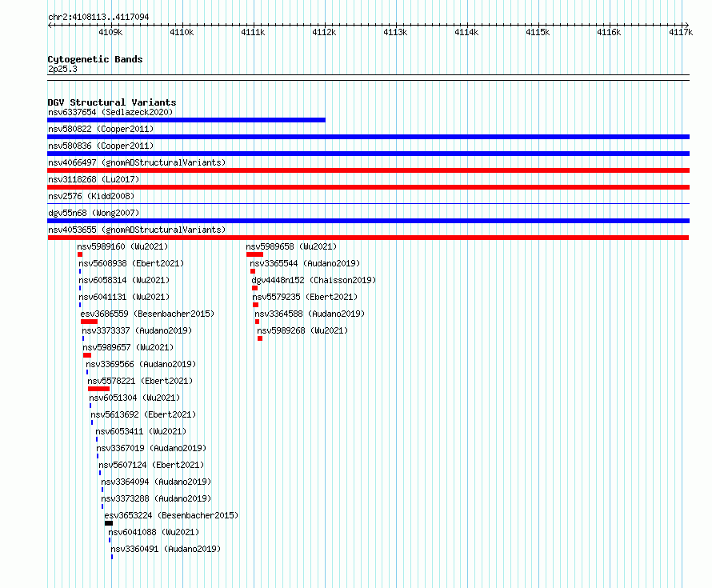Click the nsv3364094 (Audano2019) label
This screenshot has width=712, height=588.
point(156,482)
